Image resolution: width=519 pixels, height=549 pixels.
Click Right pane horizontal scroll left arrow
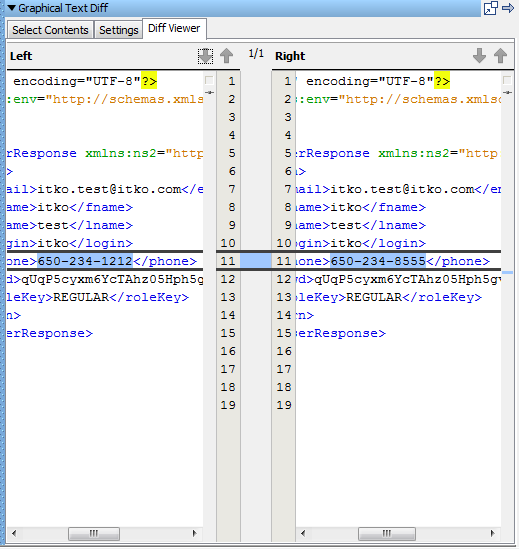click(303, 533)
